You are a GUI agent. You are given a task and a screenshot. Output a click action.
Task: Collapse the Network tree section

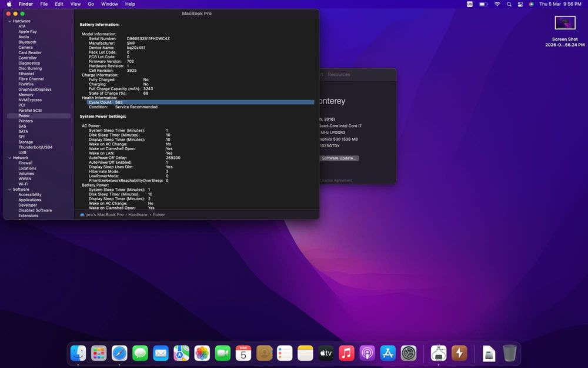coord(9,158)
